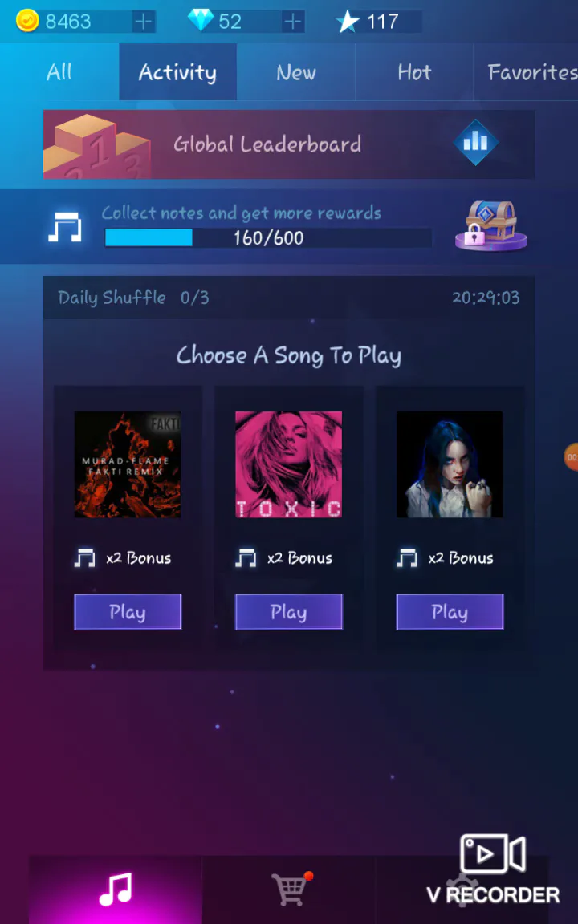Tap the plus icon next to coins
This screenshot has width=578, height=924.
tap(144, 22)
